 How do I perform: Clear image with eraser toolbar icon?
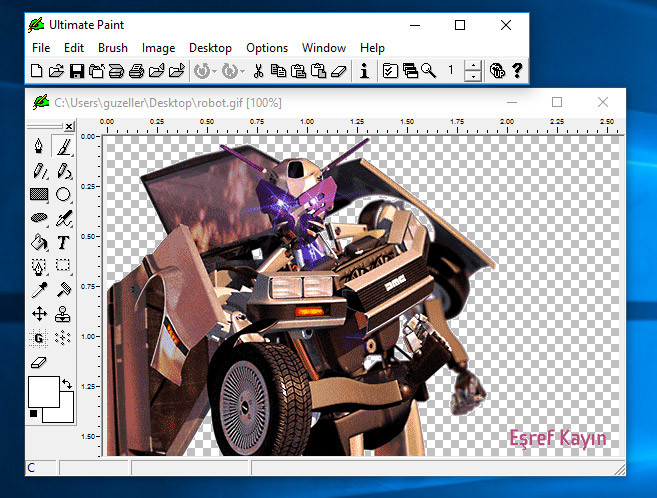339,70
